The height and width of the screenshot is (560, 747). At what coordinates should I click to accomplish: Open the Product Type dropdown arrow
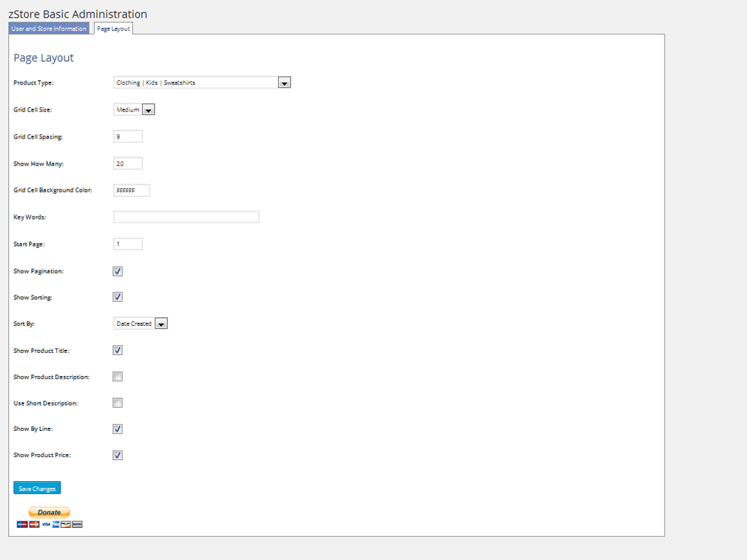tap(285, 83)
